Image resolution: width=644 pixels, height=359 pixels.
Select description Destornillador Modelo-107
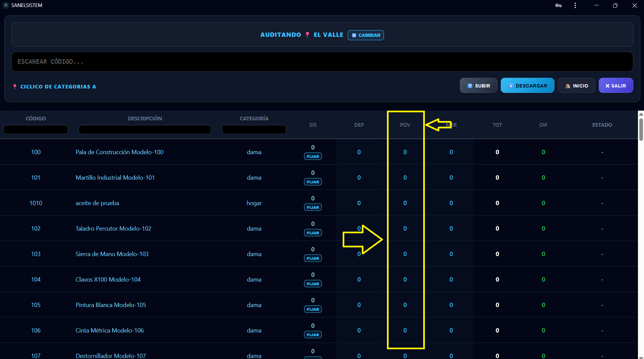(111, 356)
